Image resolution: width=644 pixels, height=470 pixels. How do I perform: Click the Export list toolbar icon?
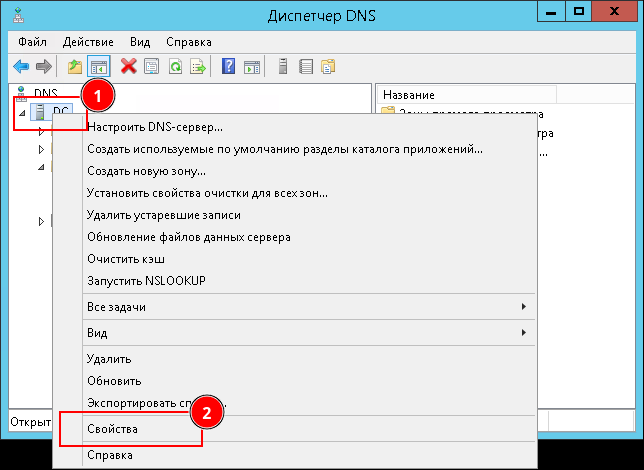point(198,67)
